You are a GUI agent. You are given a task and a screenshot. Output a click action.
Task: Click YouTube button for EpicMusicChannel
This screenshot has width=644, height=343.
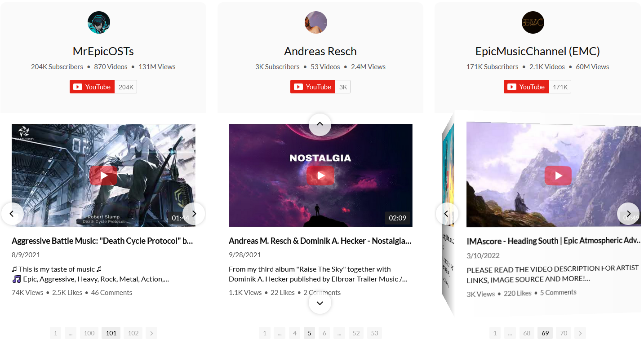(526, 87)
